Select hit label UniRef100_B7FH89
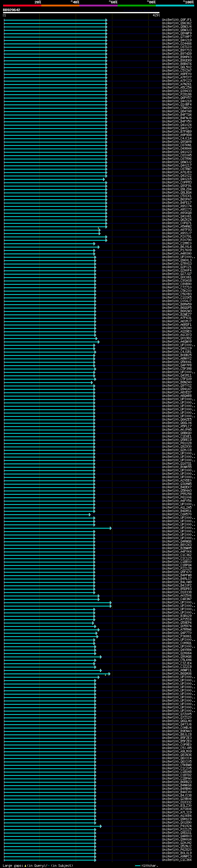 (x=177, y=131)
